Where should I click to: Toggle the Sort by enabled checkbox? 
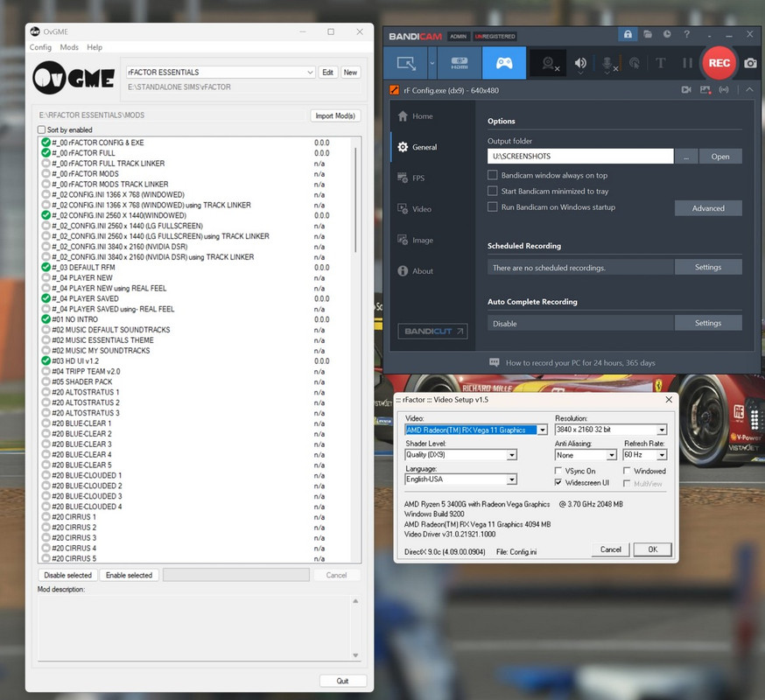coord(41,129)
